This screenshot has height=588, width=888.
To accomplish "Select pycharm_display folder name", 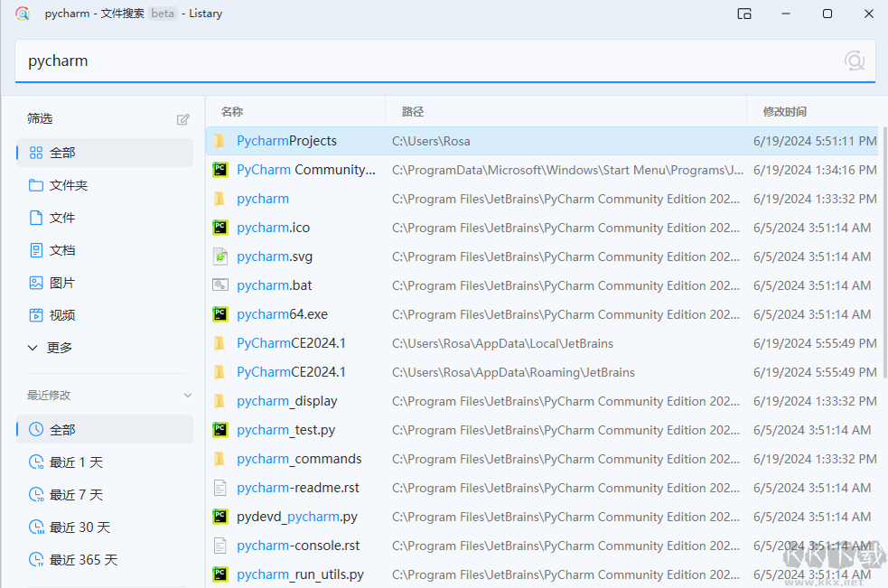I will pos(286,401).
